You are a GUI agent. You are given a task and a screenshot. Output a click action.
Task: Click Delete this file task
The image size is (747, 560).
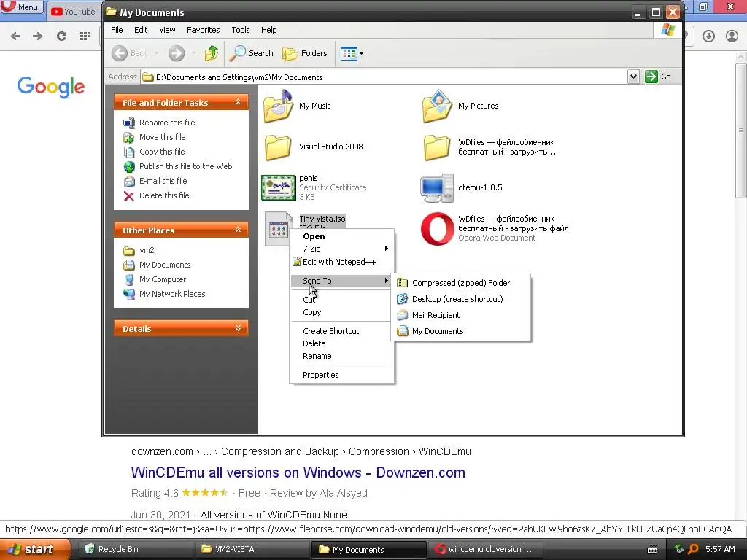click(x=164, y=195)
